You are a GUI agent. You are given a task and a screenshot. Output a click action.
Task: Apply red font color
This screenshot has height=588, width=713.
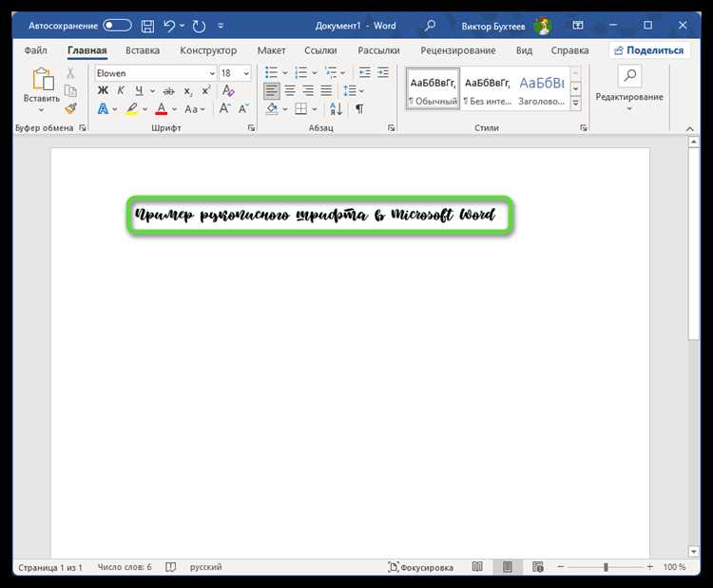162,109
